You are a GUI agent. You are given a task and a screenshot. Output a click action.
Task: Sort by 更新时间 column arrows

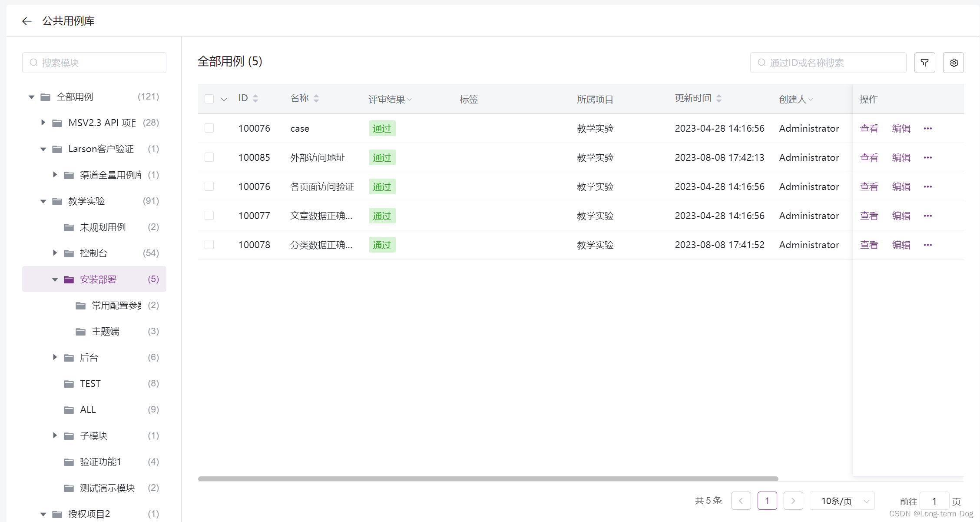click(719, 99)
